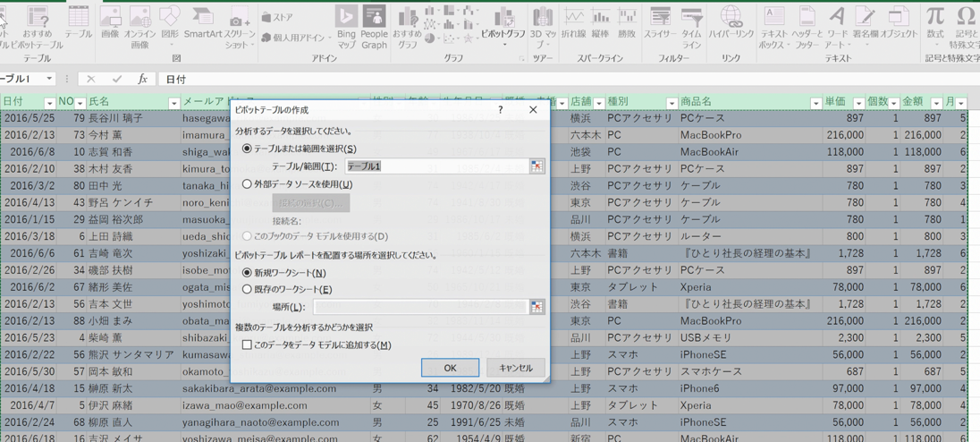
Task: Add a 署名欄 signature line
Action: tap(865, 28)
